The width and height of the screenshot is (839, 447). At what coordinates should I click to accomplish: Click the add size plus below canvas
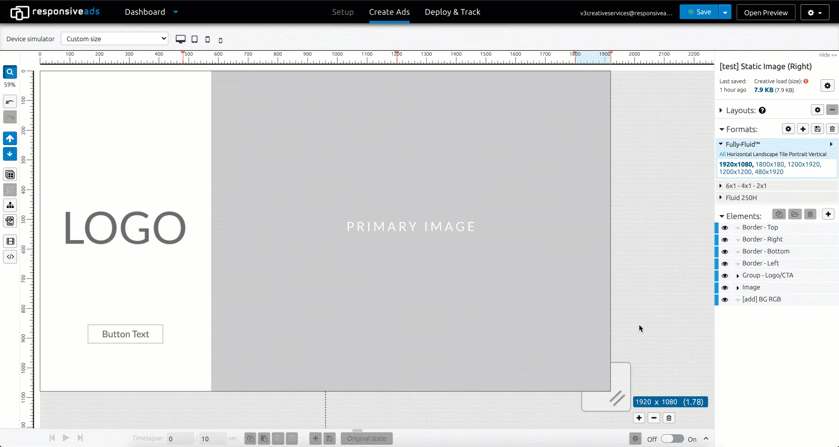coord(639,418)
